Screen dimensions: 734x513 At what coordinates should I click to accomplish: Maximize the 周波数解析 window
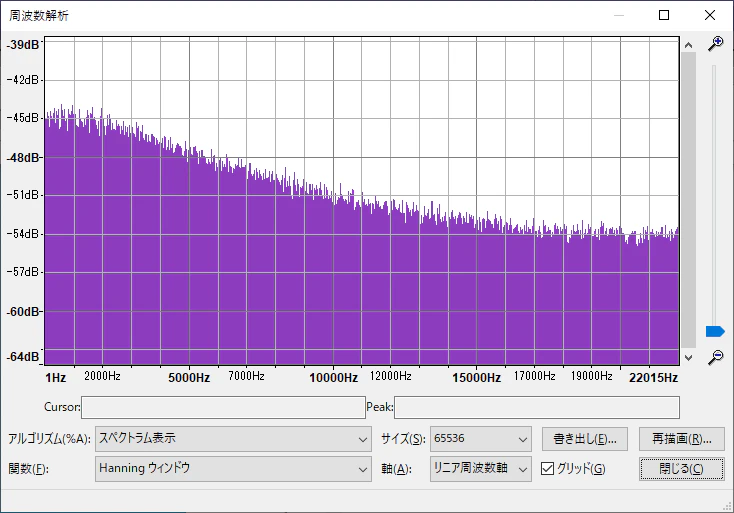tap(664, 15)
